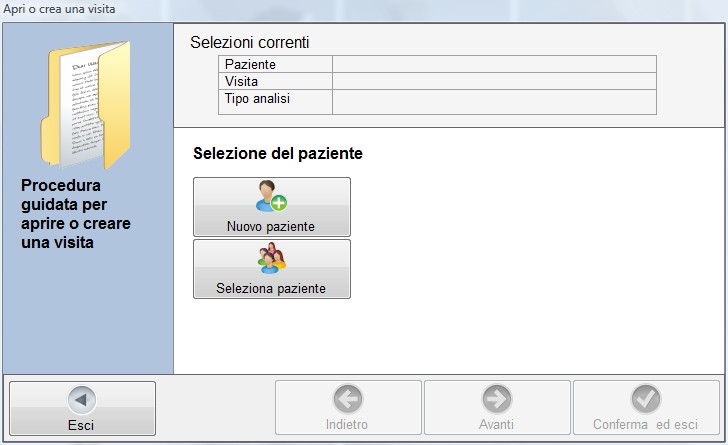This screenshot has height=445, width=728.
Task: Click the folder with document icon
Action: pos(85,105)
